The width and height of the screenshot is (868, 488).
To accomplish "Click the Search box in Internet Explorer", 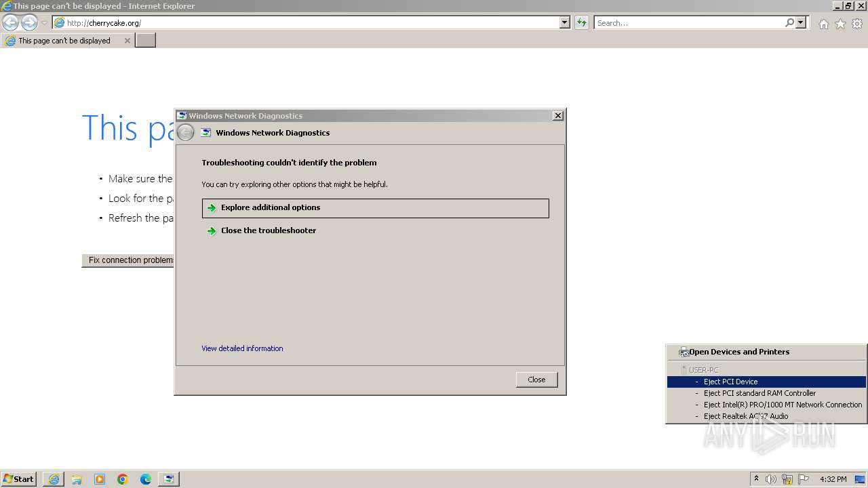I will click(x=689, y=23).
